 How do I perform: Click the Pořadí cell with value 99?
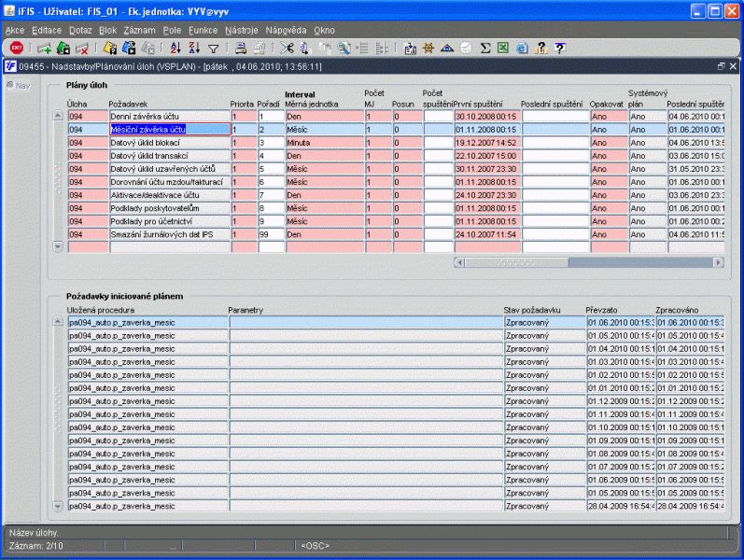click(x=271, y=234)
